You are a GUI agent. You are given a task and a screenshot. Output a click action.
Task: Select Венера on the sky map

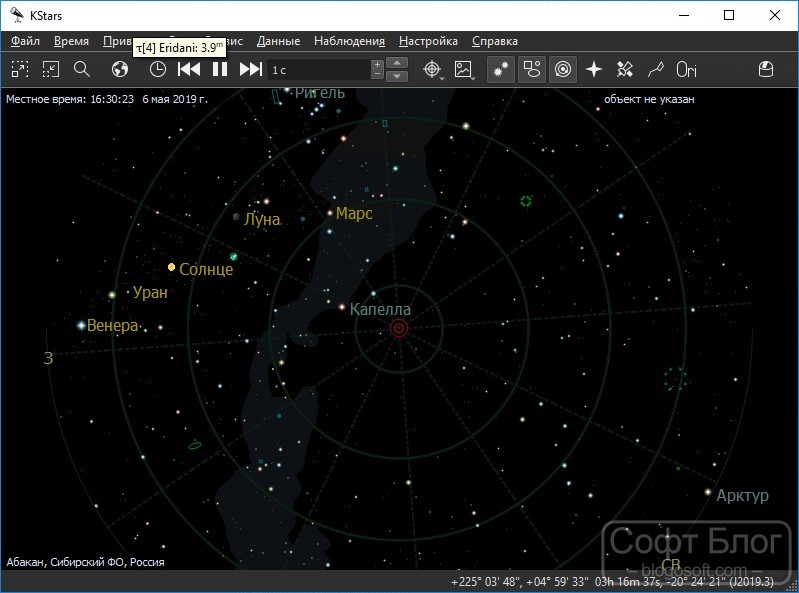(82, 325)
